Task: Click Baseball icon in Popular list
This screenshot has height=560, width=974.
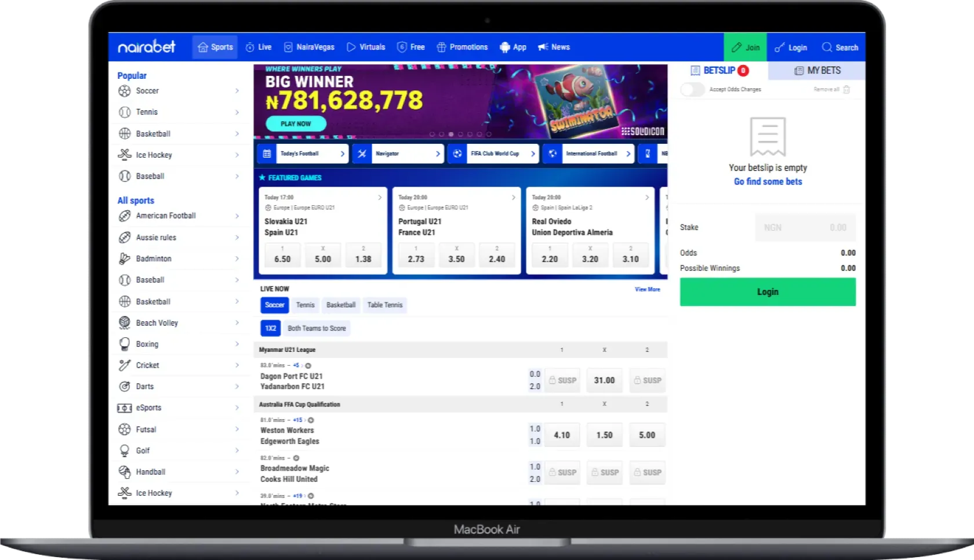Action: pos(124,176)
